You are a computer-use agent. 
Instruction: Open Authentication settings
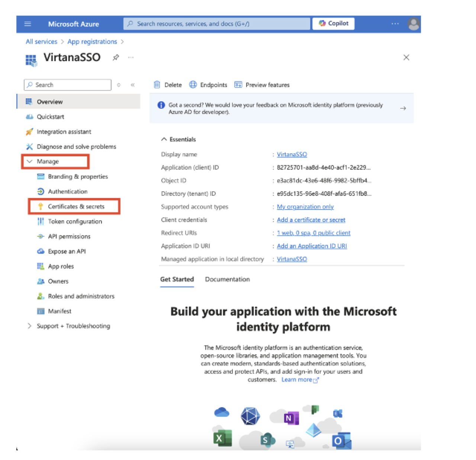pyautogui.click(x=67, y=191)
